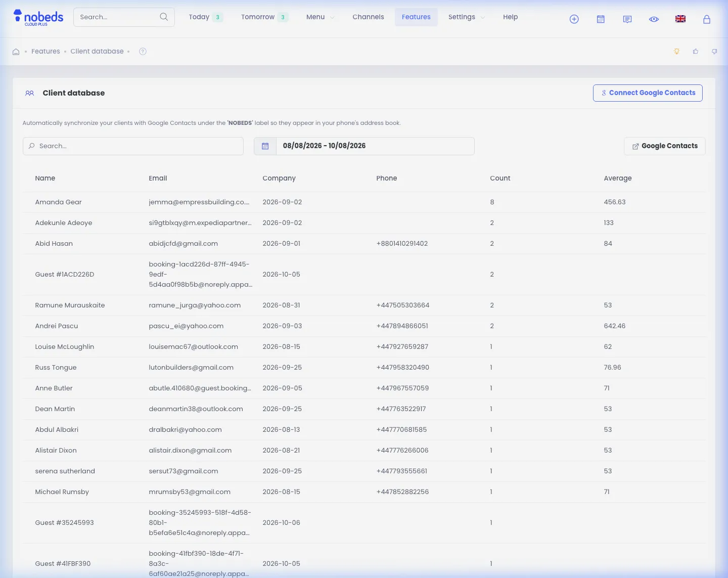Sort by the Phone column header
The height and width of the screenshot is (578, 728).
coord(387,179)
